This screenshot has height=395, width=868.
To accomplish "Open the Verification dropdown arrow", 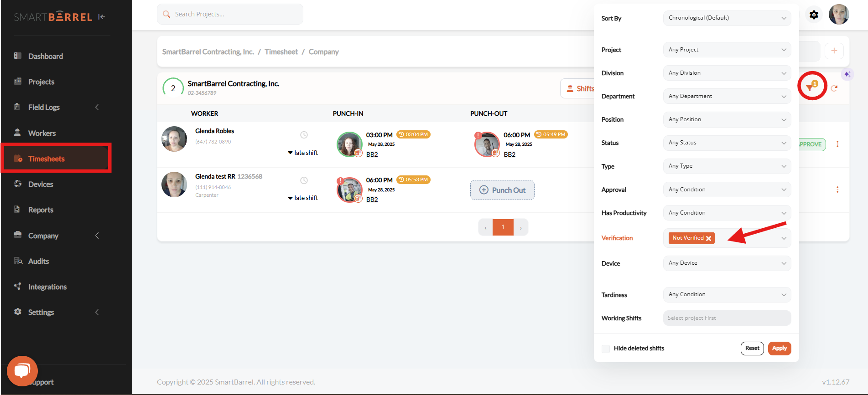I will coord(784,238).
